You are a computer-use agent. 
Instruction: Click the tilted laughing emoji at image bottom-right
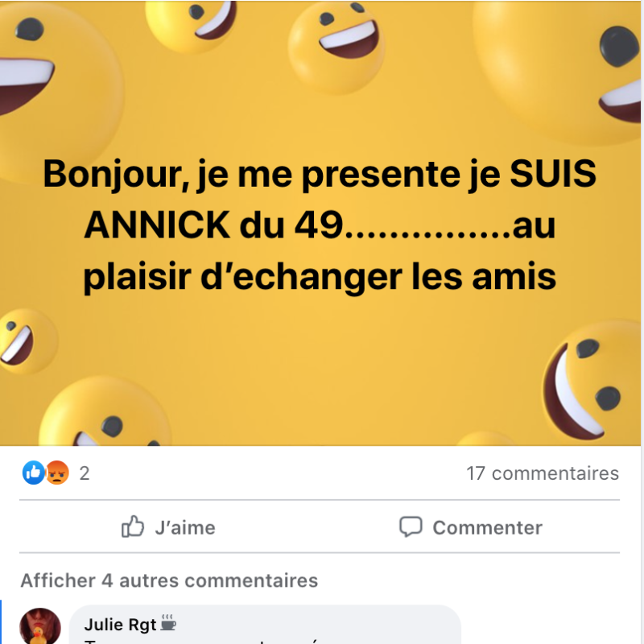[x=592, y=380]
